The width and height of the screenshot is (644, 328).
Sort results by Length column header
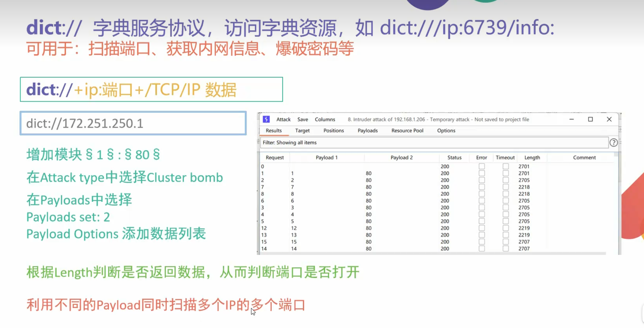click(x=532, y=157)
